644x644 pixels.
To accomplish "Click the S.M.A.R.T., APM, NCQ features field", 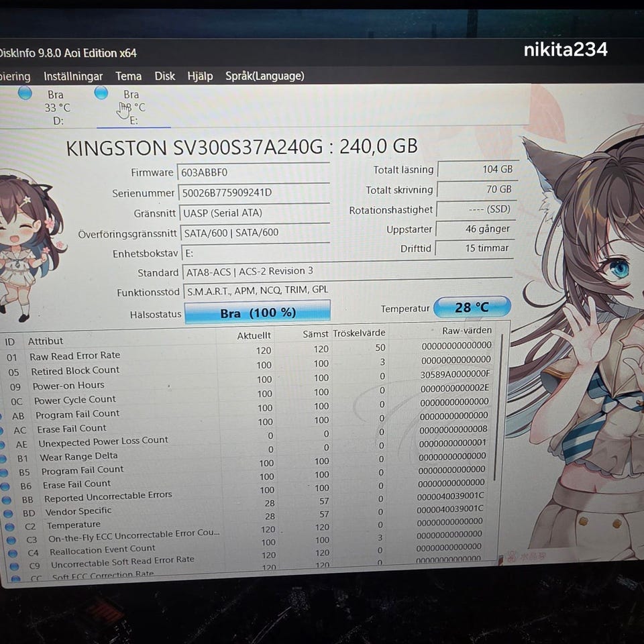I will pyautogui.click(x=348, y=290).
